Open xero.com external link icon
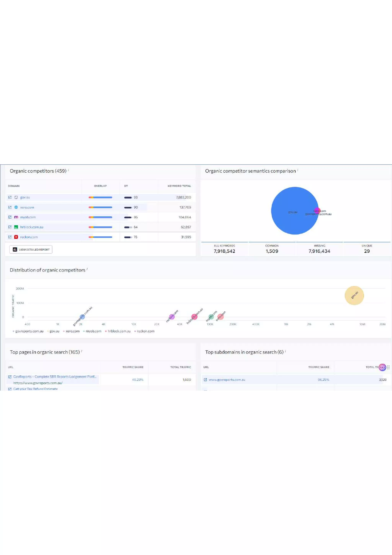392x555 pixels. tap(10, 207)
